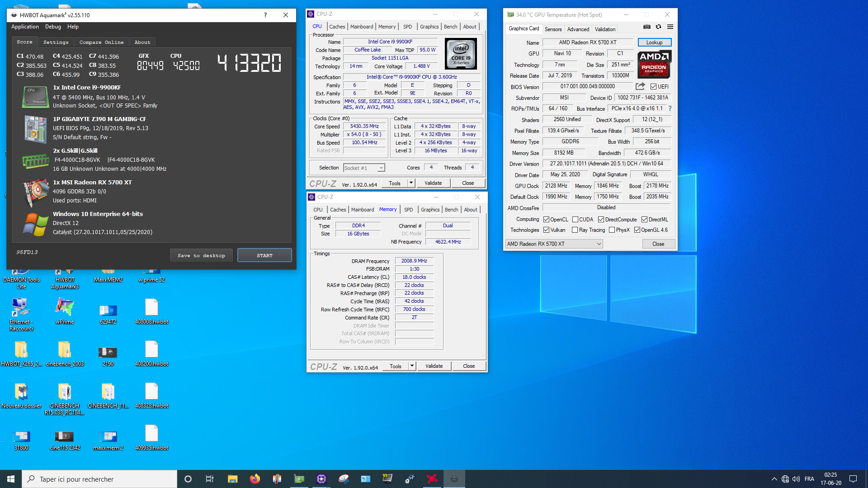Select maxxmem 2 image on desktop
The width and height of the screenshot is (868, 488).
pyautogui.click(x=108, y=440)
